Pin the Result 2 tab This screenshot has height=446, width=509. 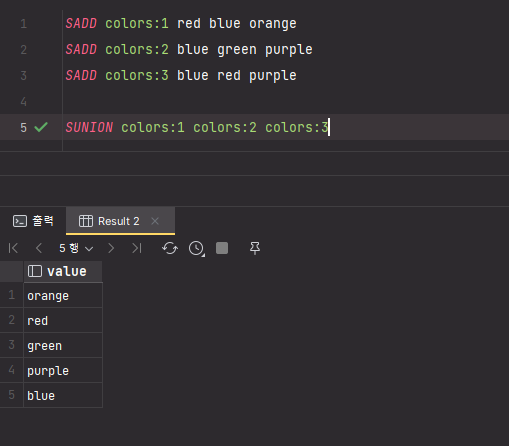pos(255,248)
